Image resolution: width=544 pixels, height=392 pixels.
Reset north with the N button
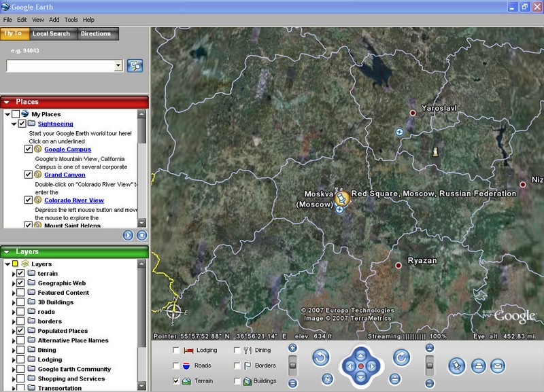327,379
